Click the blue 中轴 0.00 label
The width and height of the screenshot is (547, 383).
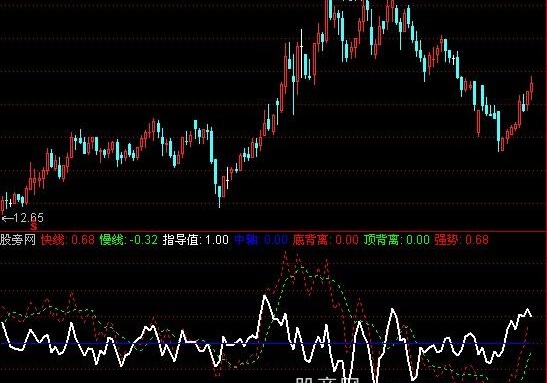[261, 240]
